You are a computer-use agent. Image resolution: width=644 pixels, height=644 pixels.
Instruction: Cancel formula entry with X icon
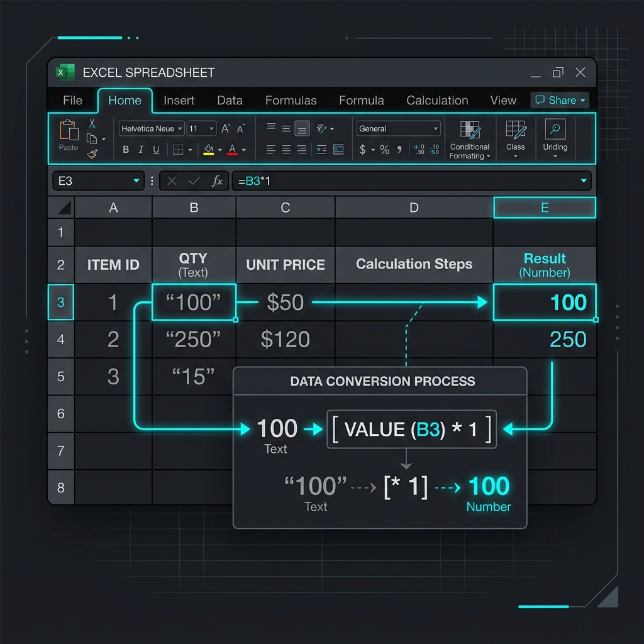[x=172, y=180]
